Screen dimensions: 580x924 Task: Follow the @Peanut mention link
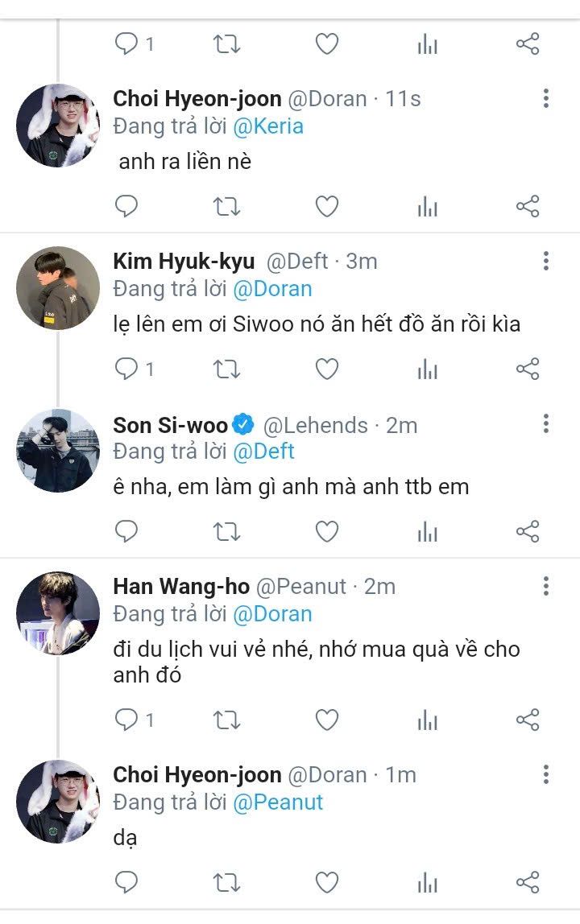tap(277, 802)
